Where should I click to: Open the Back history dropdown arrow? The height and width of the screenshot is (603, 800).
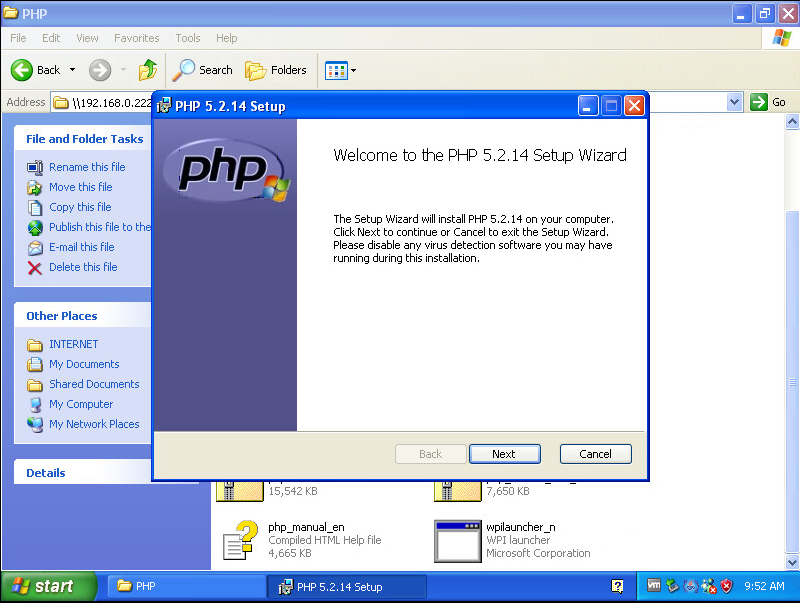tap(72, 70)
